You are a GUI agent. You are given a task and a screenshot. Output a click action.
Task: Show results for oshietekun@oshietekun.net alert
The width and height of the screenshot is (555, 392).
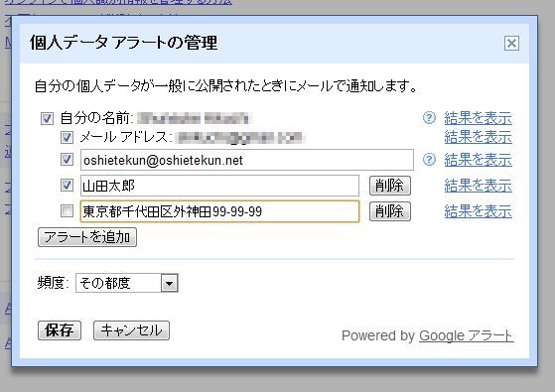[479, 160]
